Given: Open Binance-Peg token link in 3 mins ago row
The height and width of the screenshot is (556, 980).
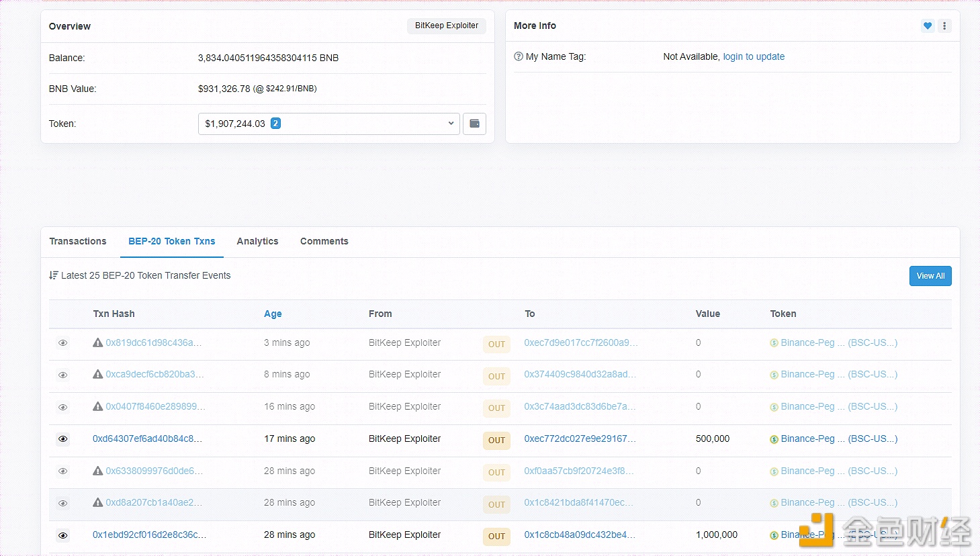Looking at the screenshot, I should coord(839,342).
